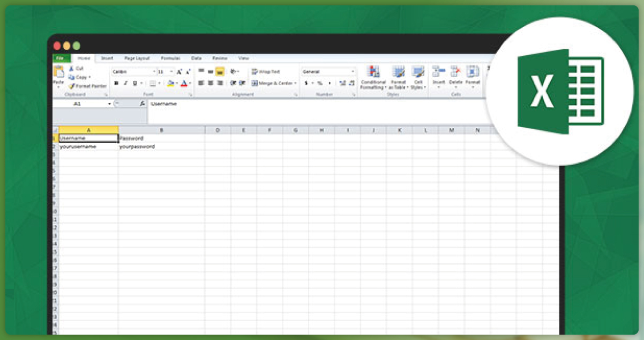Click the decrease decimal icon

[351, 83]
